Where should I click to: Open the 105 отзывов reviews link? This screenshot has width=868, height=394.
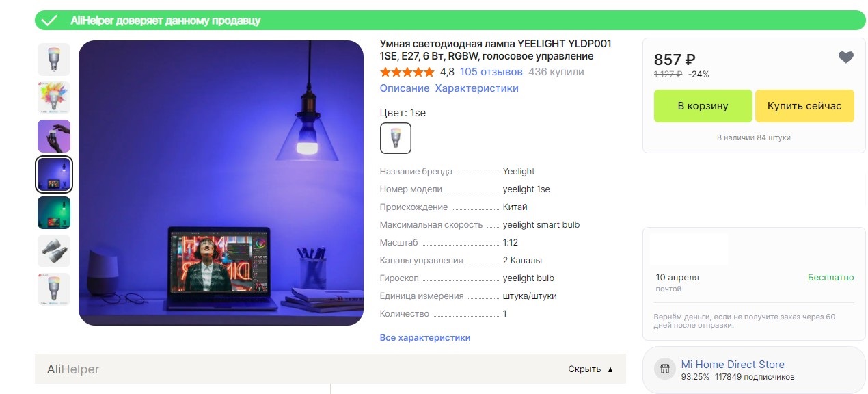coord(491,72)
